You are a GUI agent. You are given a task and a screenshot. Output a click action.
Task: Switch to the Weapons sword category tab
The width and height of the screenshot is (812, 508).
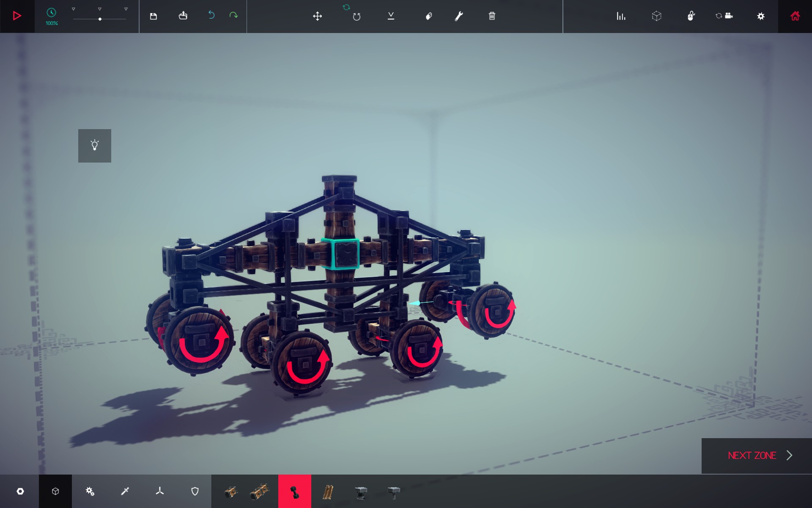125,491
